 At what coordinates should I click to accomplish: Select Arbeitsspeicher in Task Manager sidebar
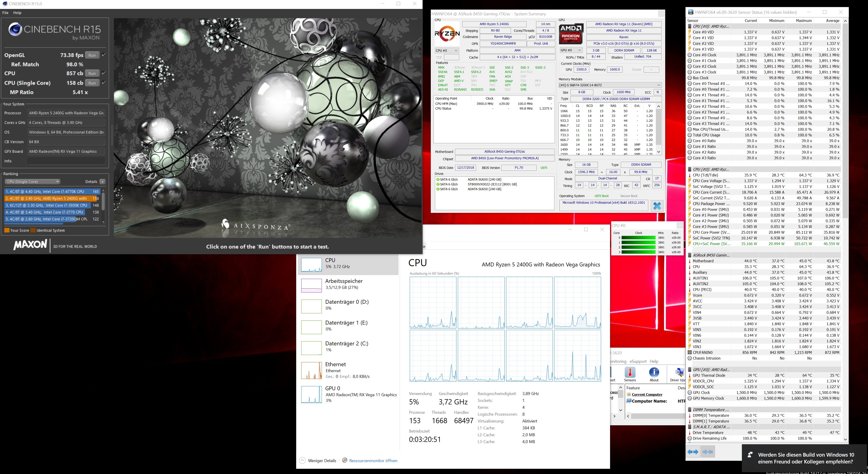click(x=348, y=285)
